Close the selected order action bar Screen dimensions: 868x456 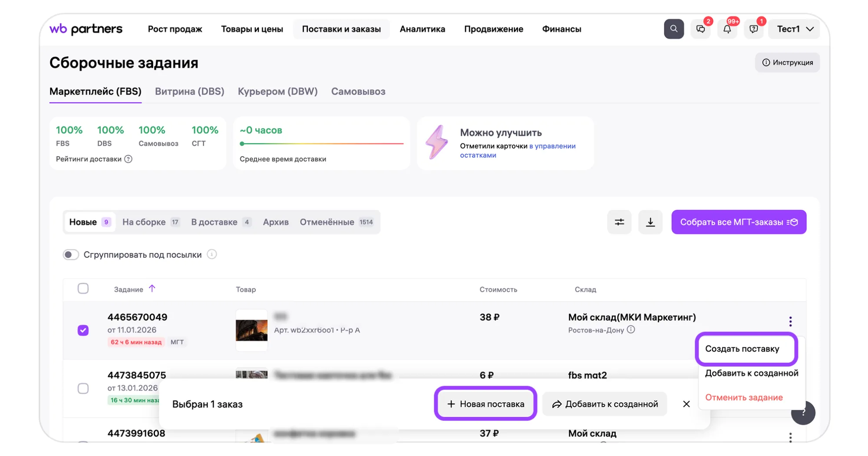[x=686, y=404]
